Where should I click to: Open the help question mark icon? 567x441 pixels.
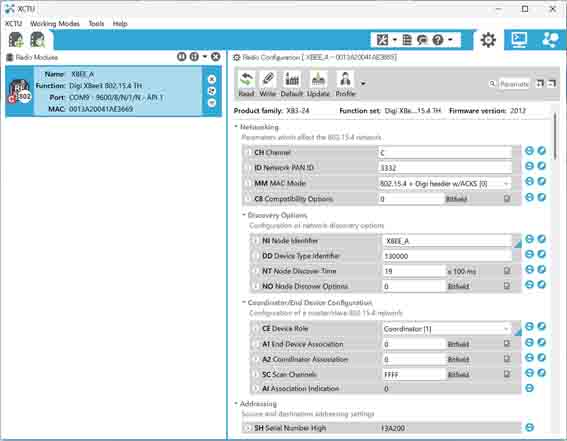tap(438, 40)
